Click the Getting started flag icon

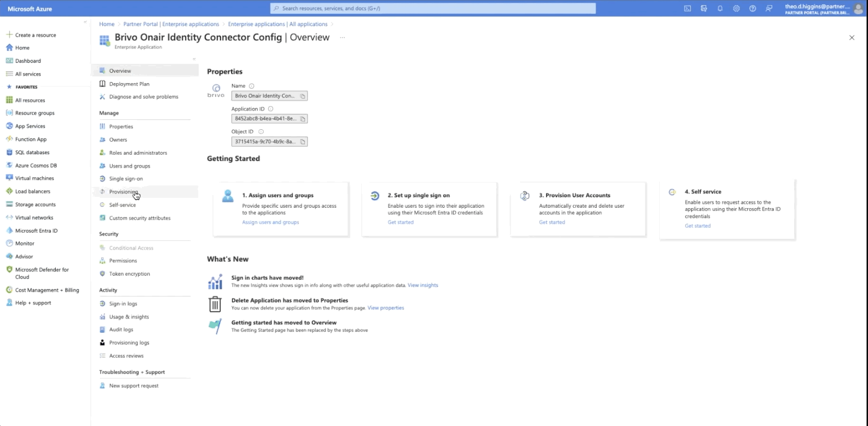tap(215, 326)
